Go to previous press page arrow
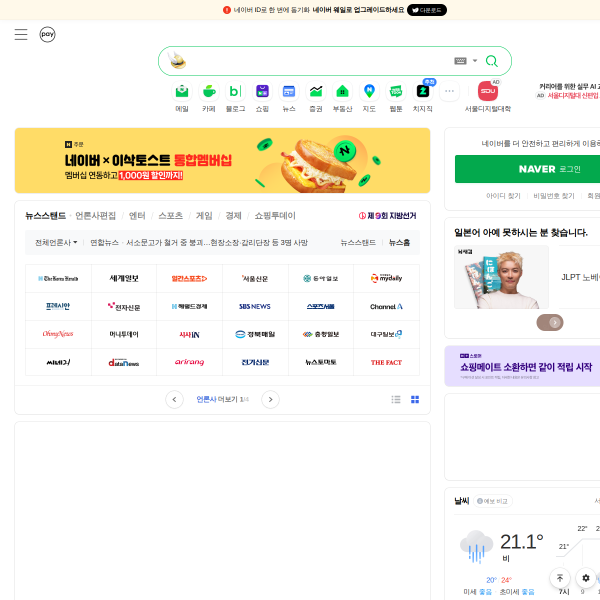This screenshot has height=600, width=600. coord(174,399)
